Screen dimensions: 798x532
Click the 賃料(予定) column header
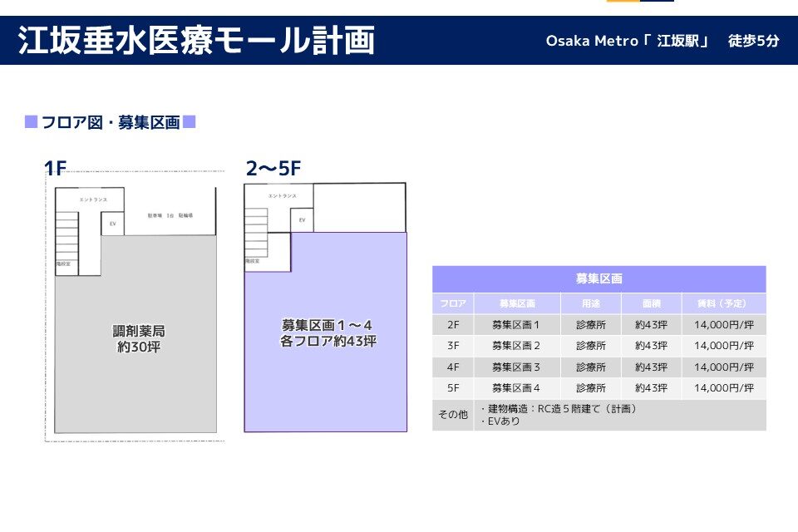click(x=723, y=304)
